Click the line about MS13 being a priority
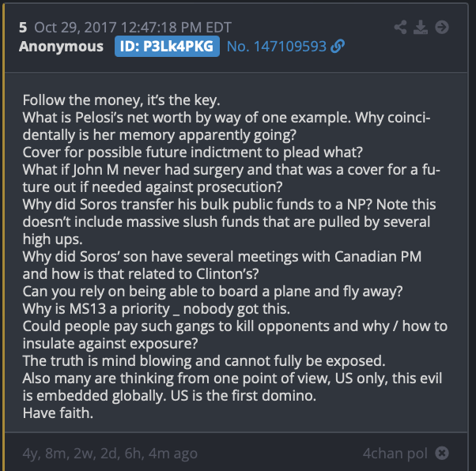 (156, 309)
